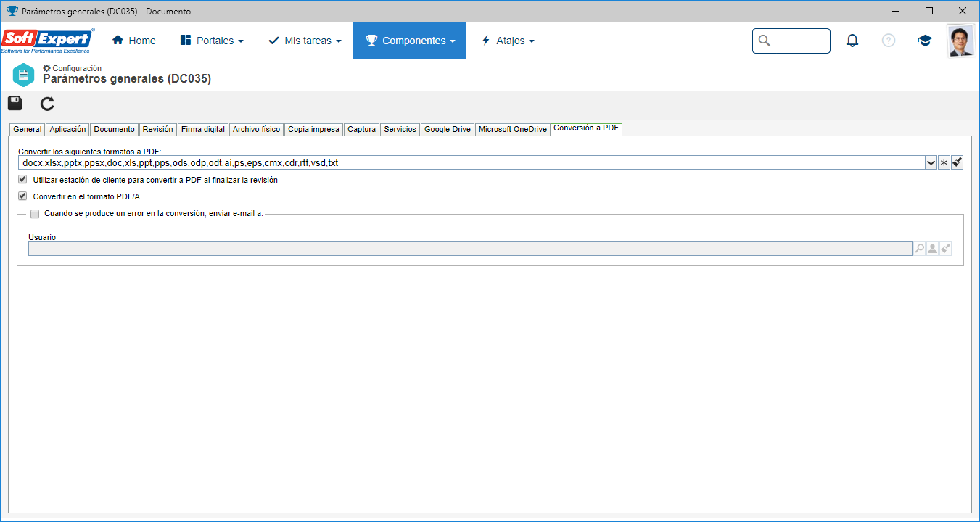This screenshot has height=522, width=980.
Task: Click the Configuración gear icon
Action: tap(47, 68)
